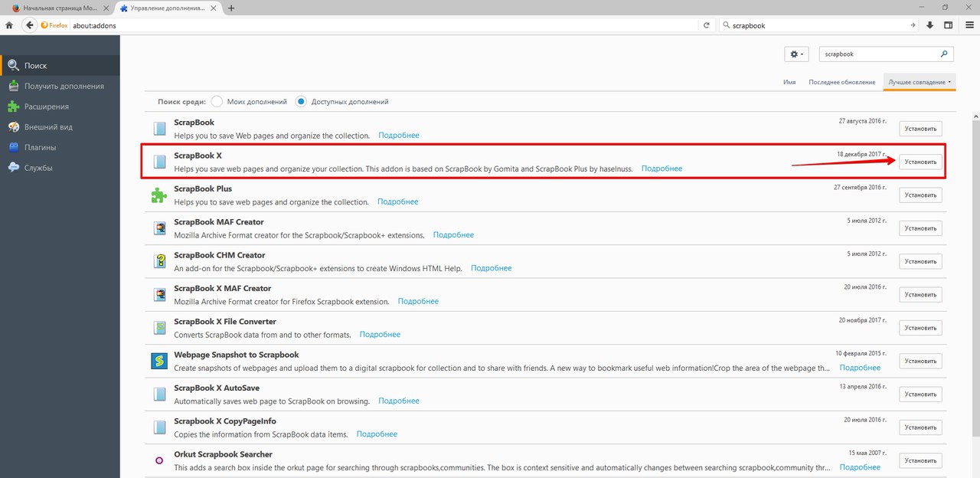The image size is (980, 478).
Task: Click the ScrapBook CHM Creator help icon
Action: click(x=159, y=261)
